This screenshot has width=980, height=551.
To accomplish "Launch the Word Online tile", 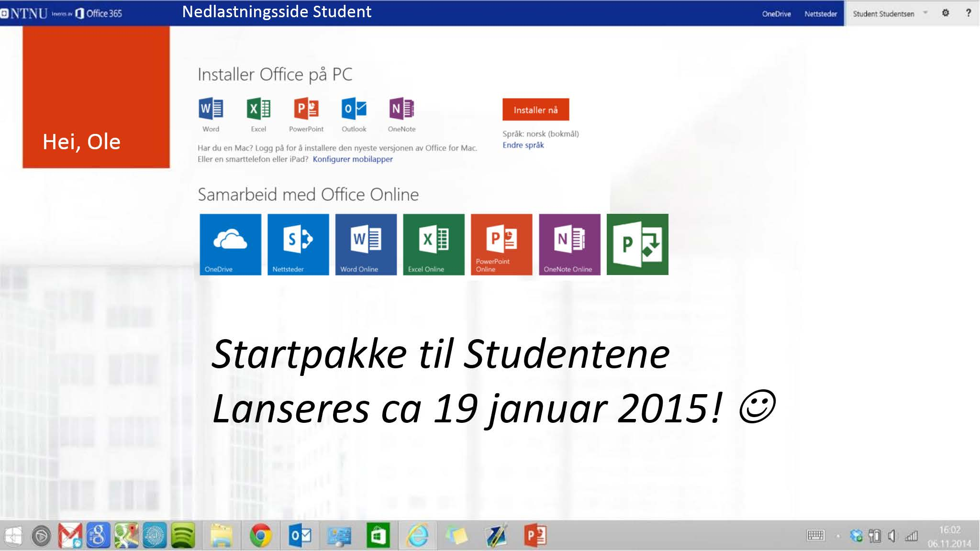I will pos(366,244).
